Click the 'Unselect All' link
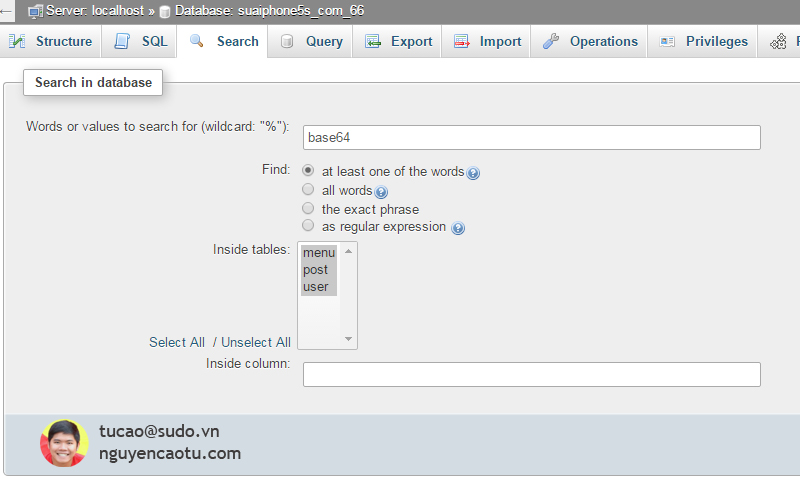The image size is (800, 479). point(256,342)
